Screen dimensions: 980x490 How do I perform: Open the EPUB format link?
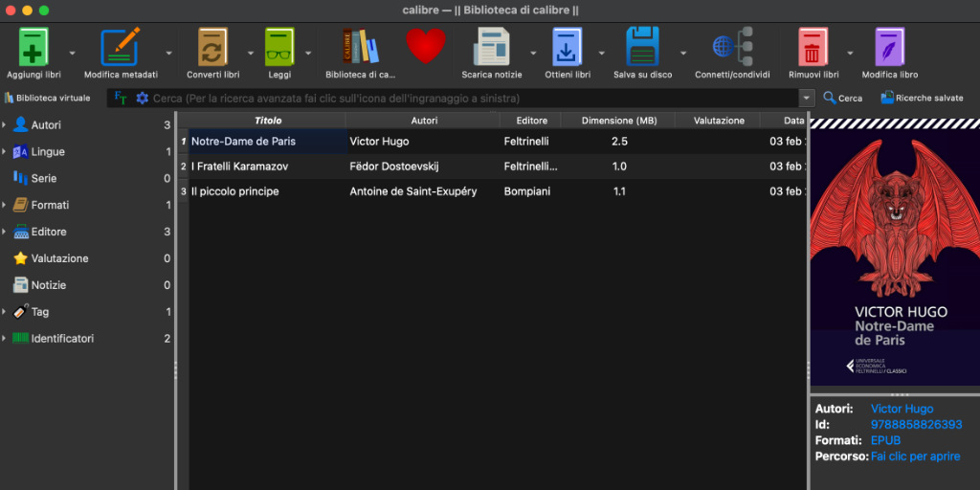tap(885, 440)
